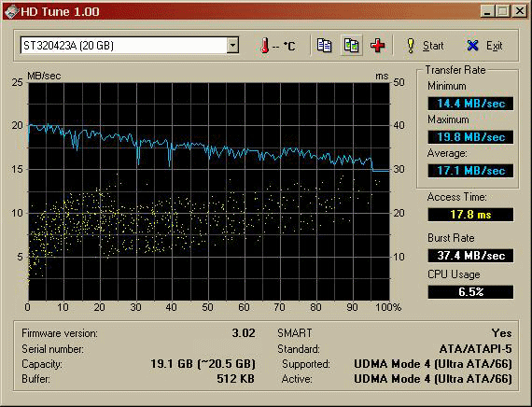Click the ms axis label on graph
532x407 pixels.
click(382, 76)
